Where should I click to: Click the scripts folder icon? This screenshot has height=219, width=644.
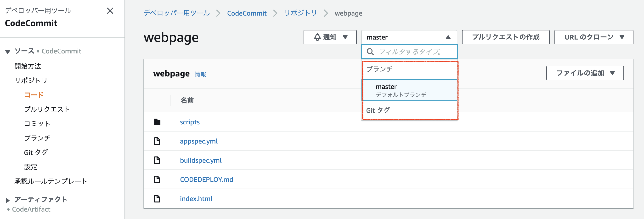pos(157,122)
